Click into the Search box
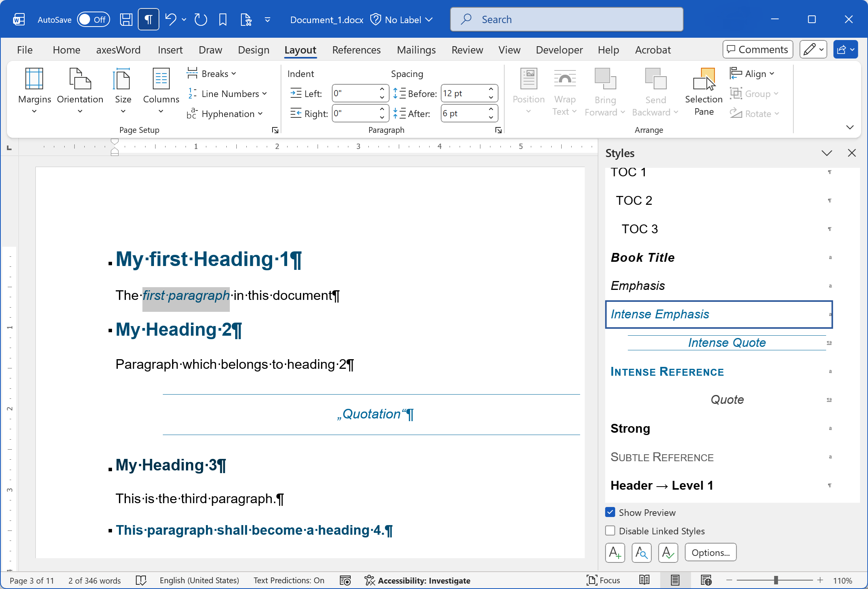Viewport: 868px width, 589px height. 567,19
